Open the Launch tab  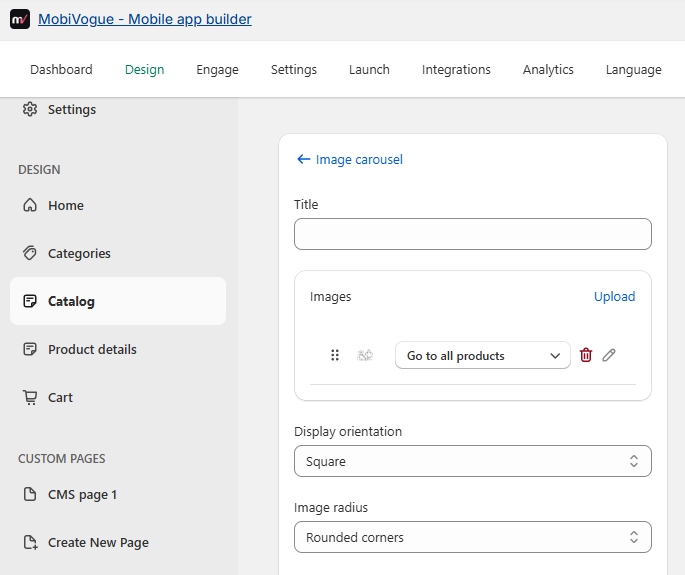pyautogui.click(x=369, y=69)
